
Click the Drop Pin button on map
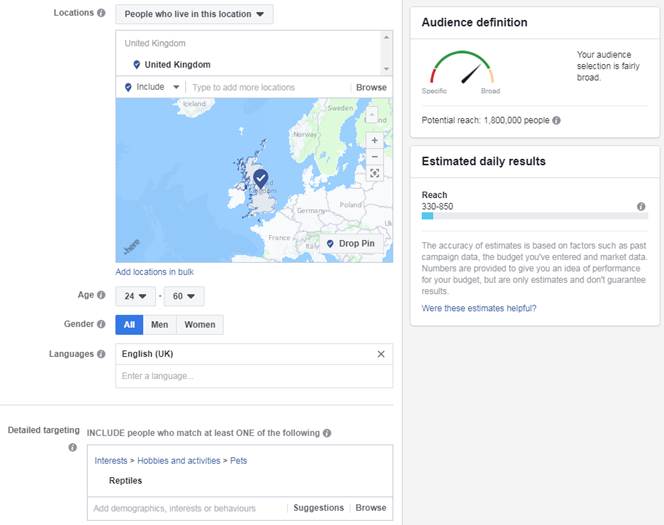[x=351, y=244]
